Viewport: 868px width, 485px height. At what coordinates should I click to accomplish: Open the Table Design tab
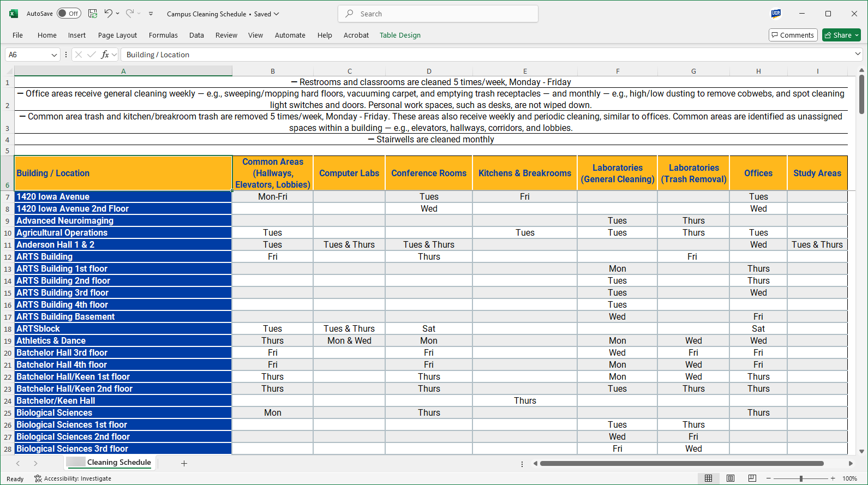click(400, 35)
